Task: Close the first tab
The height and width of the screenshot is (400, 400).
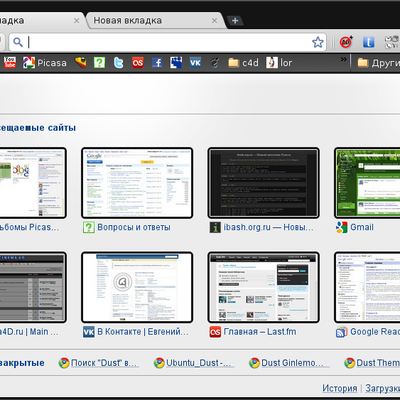Action: pos(76,21)
